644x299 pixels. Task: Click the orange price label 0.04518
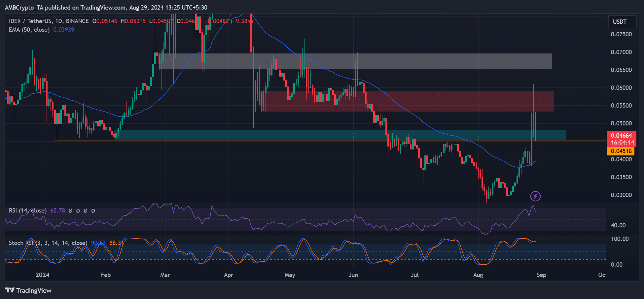621,151
